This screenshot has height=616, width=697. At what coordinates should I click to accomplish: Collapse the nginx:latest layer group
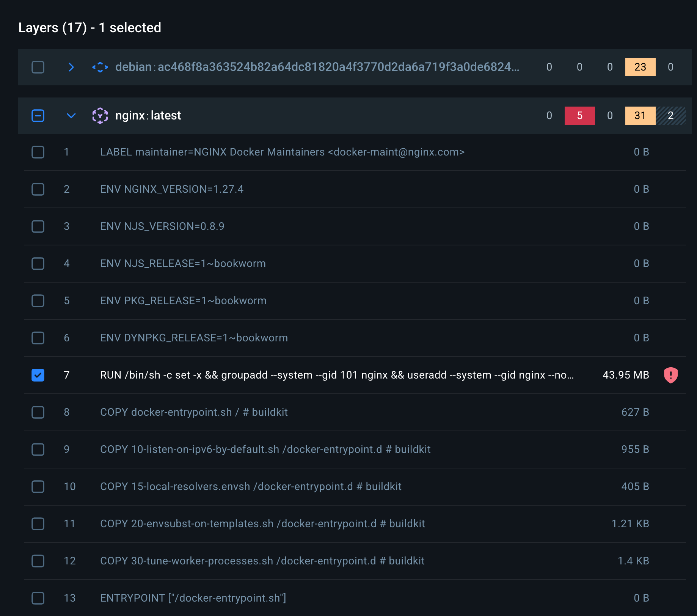(71, 116)
